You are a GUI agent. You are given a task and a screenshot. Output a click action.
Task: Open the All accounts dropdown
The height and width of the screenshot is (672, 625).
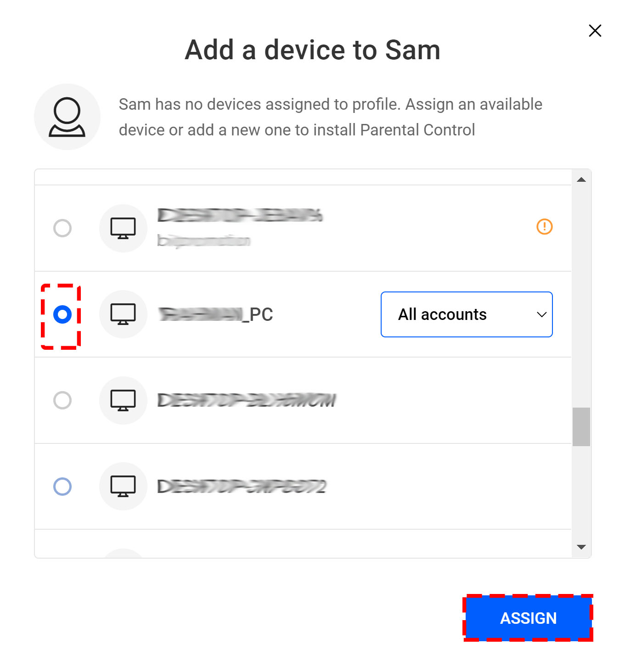click(466, 314)
